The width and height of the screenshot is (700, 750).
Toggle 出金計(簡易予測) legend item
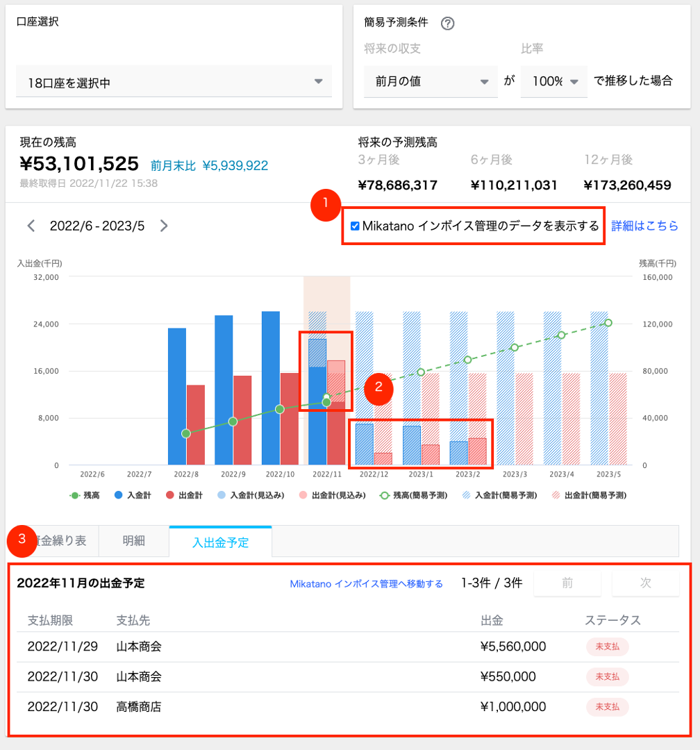[589, 495]
